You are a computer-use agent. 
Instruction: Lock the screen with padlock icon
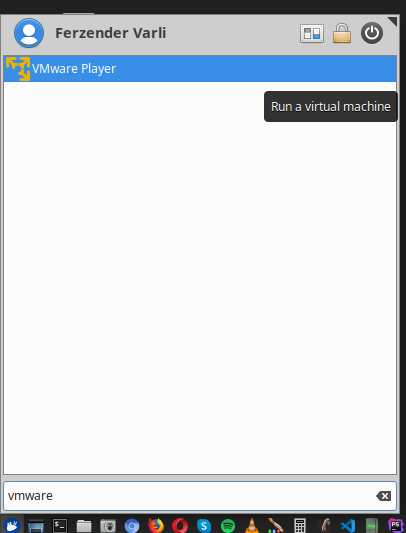point(342,33)
